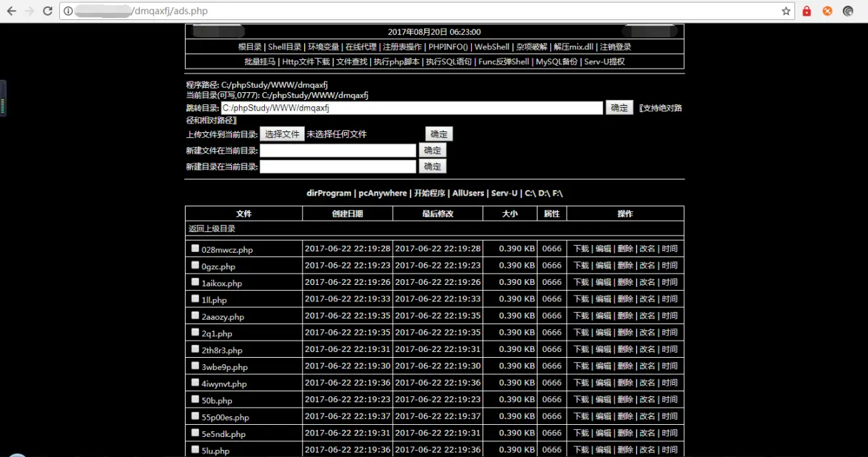
Task: Click the 选择文件 upload button
Action: [282, 134]
